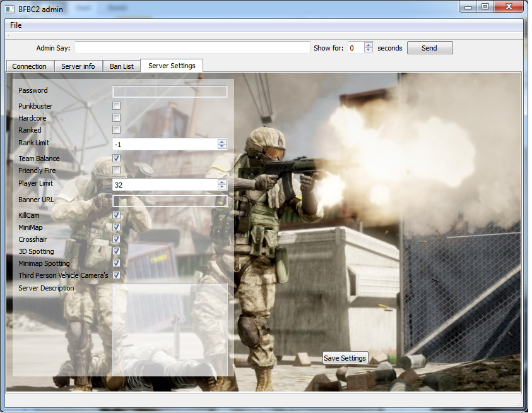Decrease the Player Limit with down arrow
This screenshot has height=413, width=532.
point(222,187)
